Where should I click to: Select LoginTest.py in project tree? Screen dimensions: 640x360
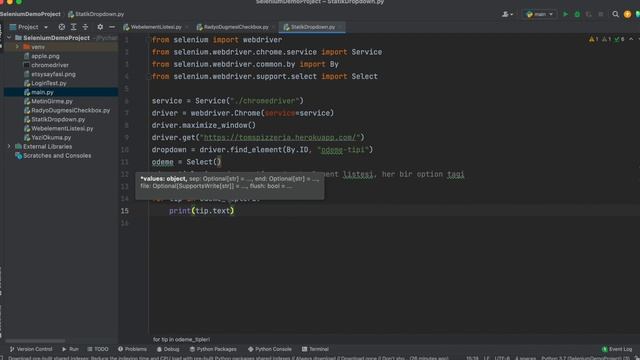point(49,83)
